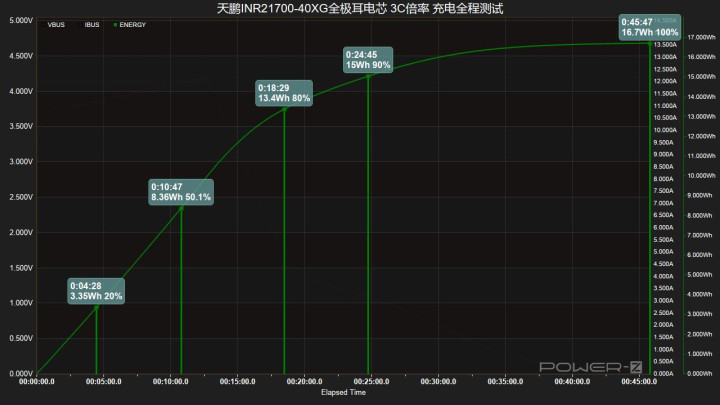Select the 0:18:29 13.4Wh 80% marker label
This screenshot has height=405, width=720.
point(284,93)
